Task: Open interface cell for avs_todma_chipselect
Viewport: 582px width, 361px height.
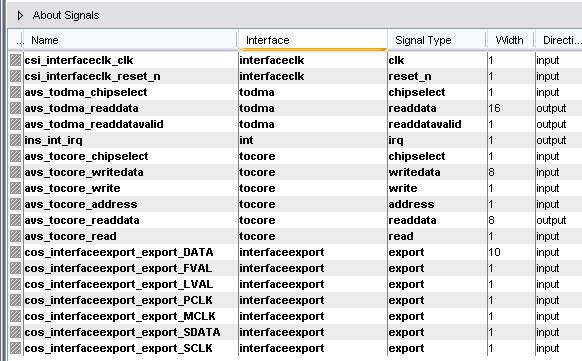Action: point(313,92)
